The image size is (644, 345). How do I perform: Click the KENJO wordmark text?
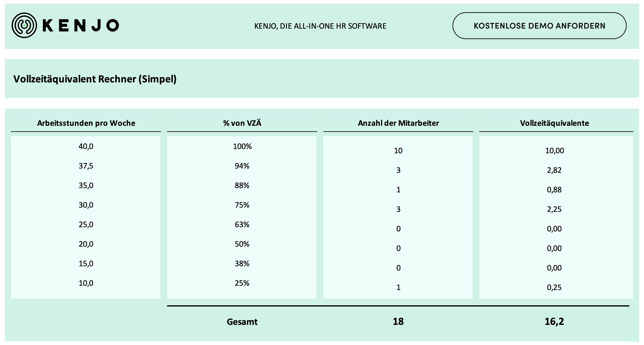81,25
